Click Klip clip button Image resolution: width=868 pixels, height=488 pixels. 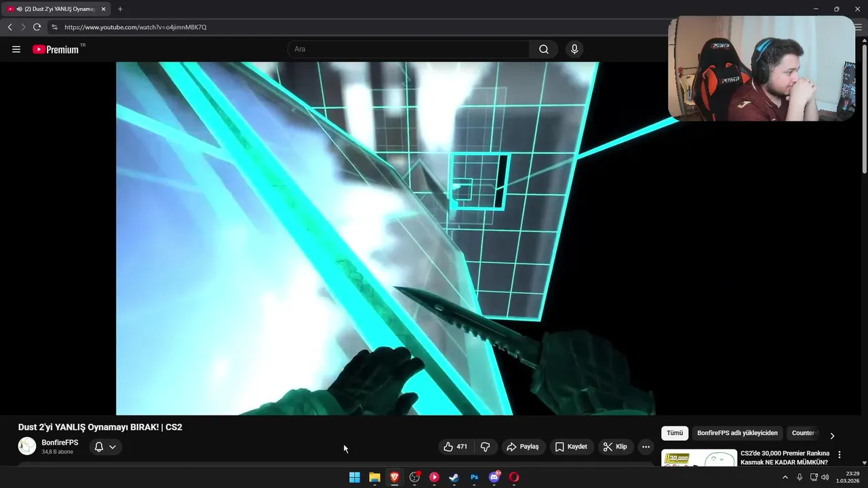coord(615,447)
